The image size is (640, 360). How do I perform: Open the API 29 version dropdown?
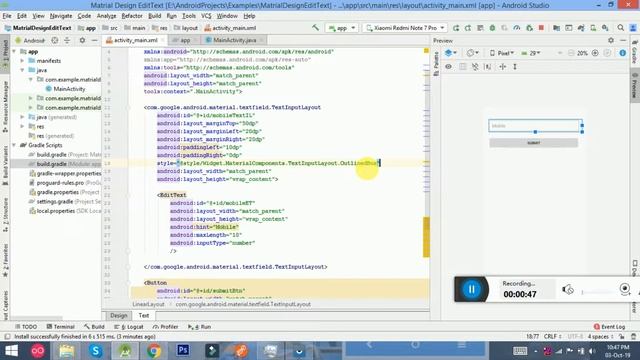tap(531, 53)
